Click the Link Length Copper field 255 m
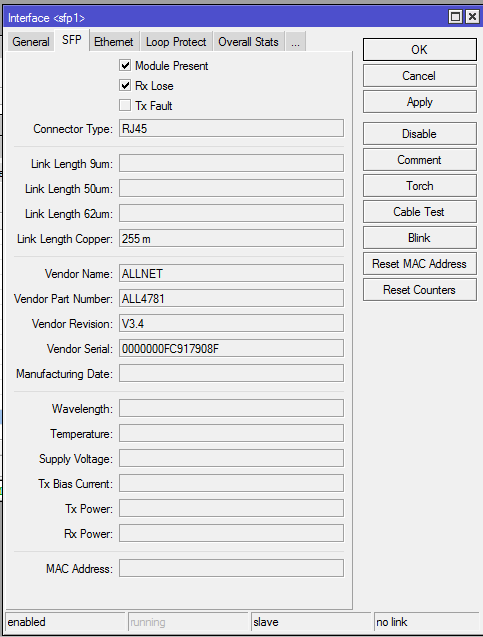 (231, 238)
